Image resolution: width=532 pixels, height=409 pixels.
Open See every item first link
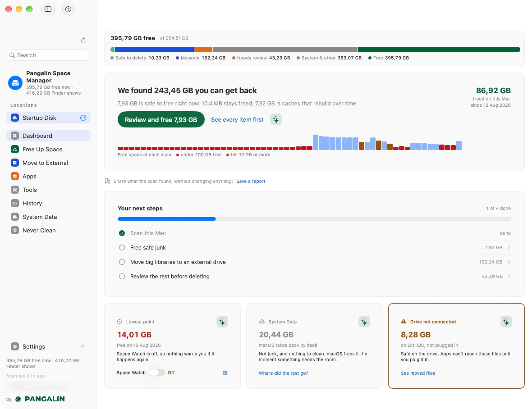[237, 120]
